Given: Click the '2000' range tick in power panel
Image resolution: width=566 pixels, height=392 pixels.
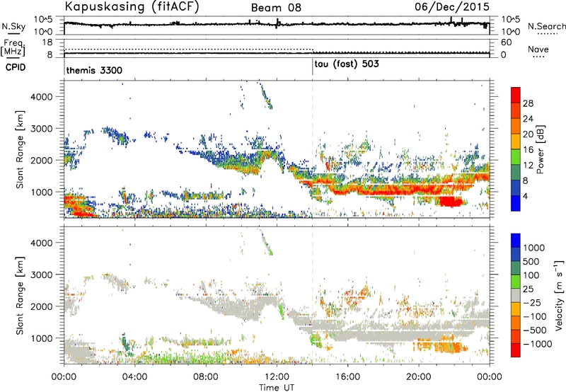Looking at the screenshot, I should point(41,160).
